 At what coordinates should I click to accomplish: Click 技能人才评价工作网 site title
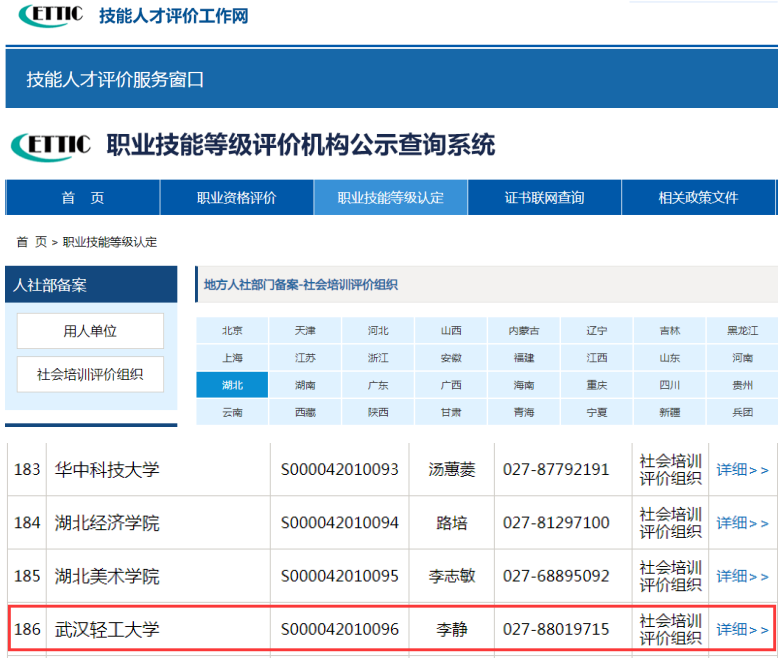click(174, 16)
